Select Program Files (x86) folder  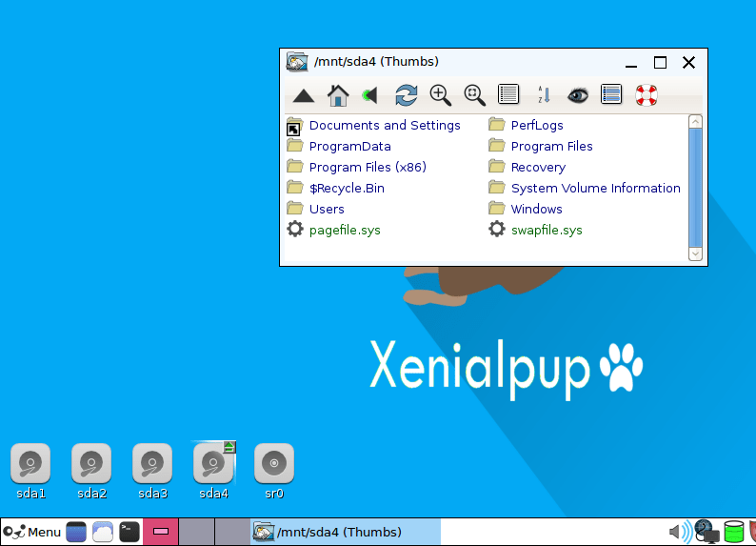356,168
